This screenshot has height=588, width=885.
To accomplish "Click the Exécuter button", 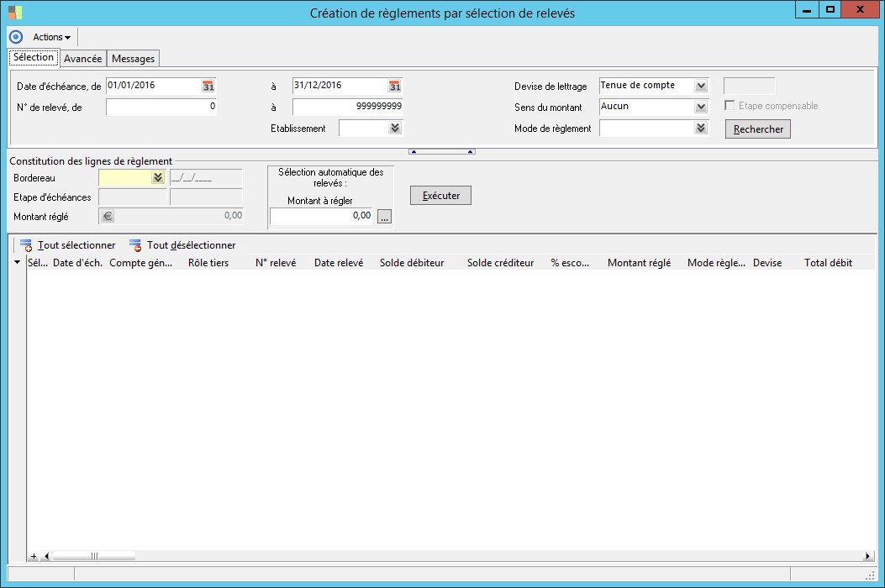I will [440, 196].
